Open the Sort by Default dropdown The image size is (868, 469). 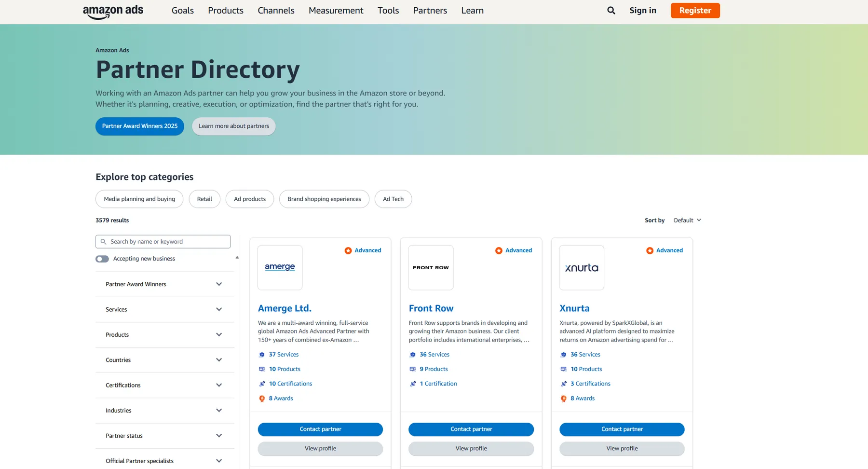687,221
